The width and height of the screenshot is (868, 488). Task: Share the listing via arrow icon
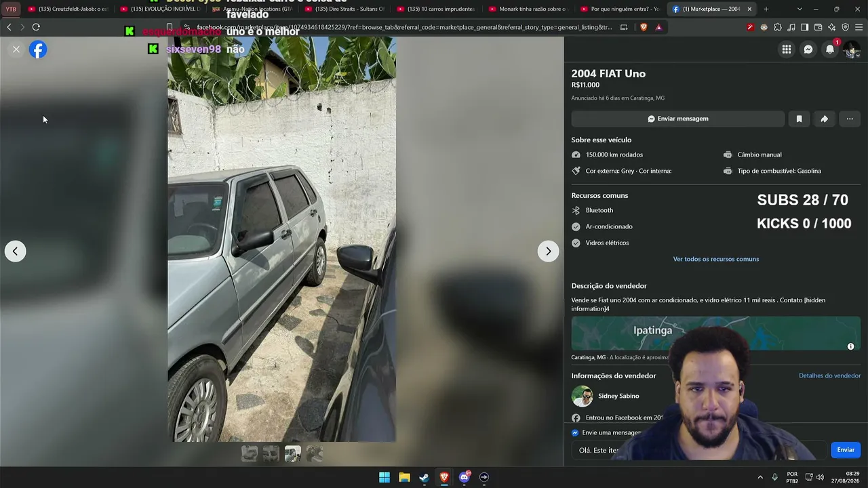coord(824,119)
